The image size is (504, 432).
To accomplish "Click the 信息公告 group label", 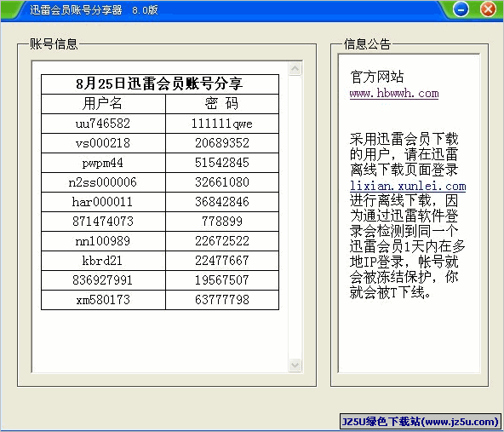I will 368,44.
